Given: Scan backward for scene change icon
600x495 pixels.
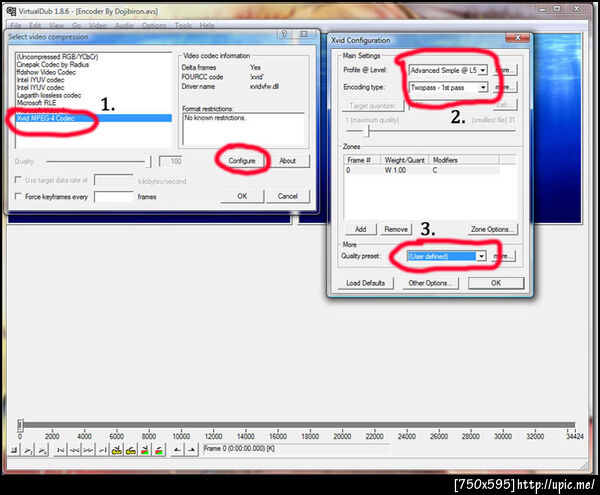Looking at the screenshot, I should 145,450.
